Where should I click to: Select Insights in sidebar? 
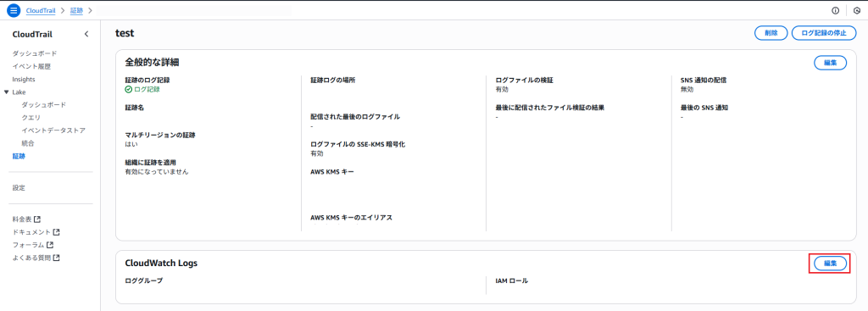point(24,79)
